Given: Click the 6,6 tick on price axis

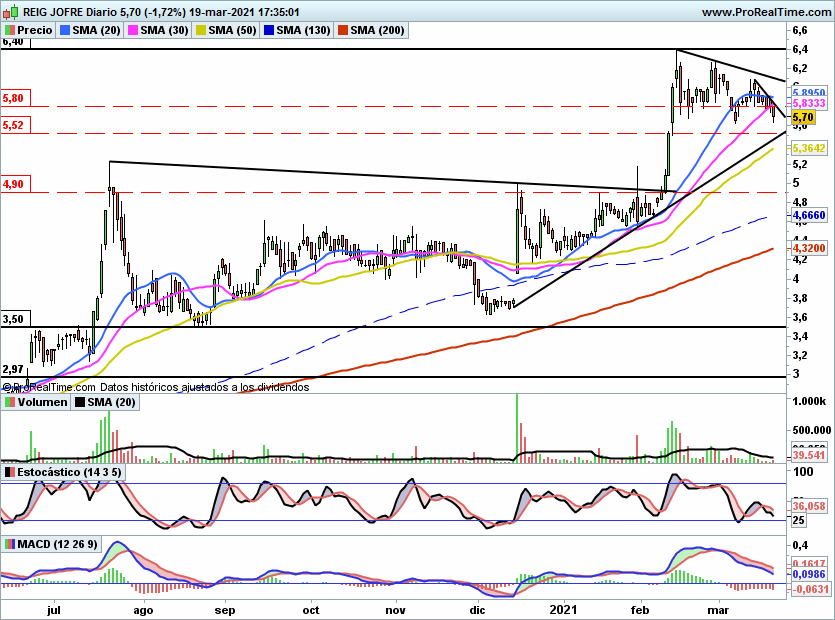Looking at the screenshot, I should click(800, 30).
